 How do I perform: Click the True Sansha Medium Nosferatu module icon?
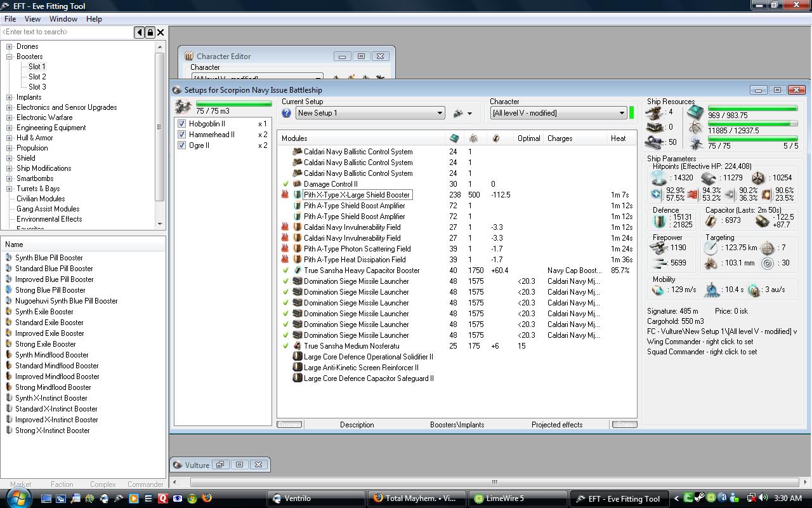[x=297, y=346]
